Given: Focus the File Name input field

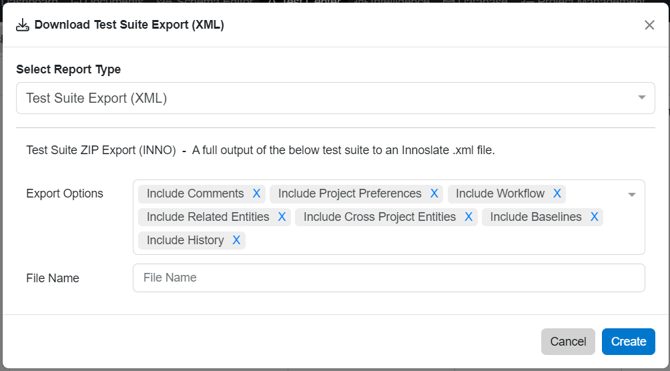Looking at the screenshot, I should pos(389,278).
